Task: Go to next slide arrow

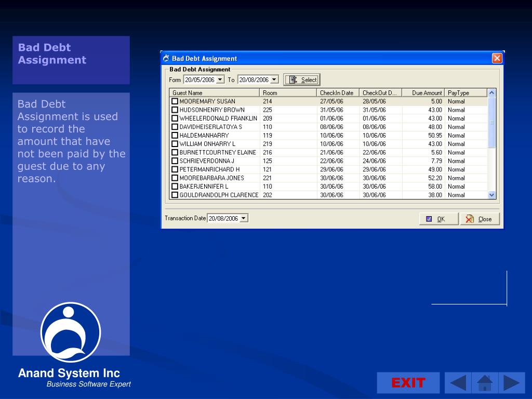Action: pos(512,383)
